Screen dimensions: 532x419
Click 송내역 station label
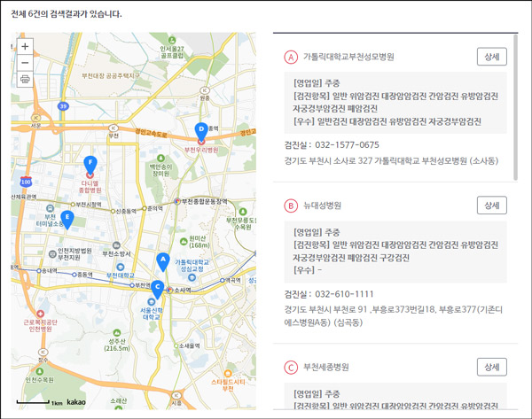(x=49, y=271)
